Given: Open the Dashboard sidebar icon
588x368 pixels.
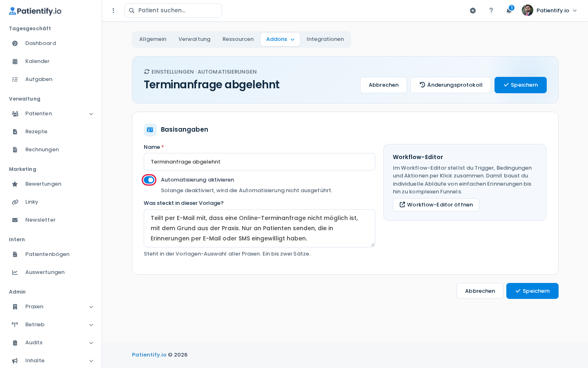Looking at the screenshot, I should pos(15,43).
